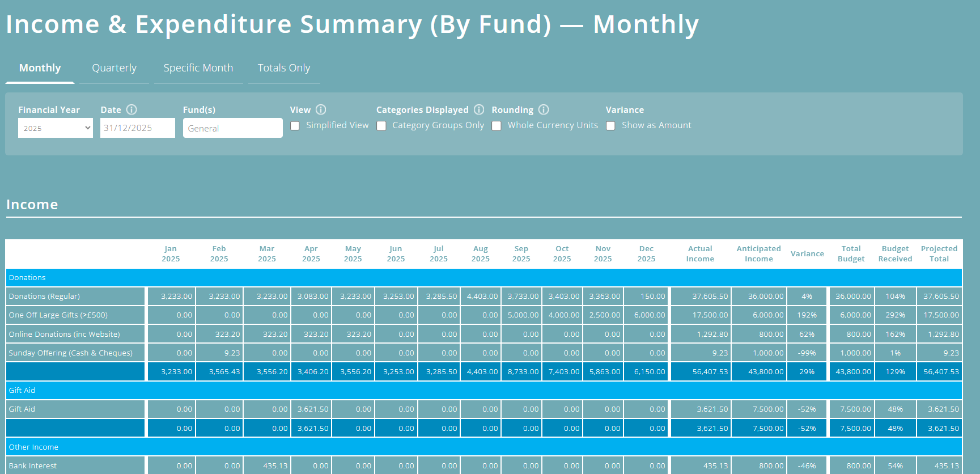Click the Variance column header

[x=807, y=254]
